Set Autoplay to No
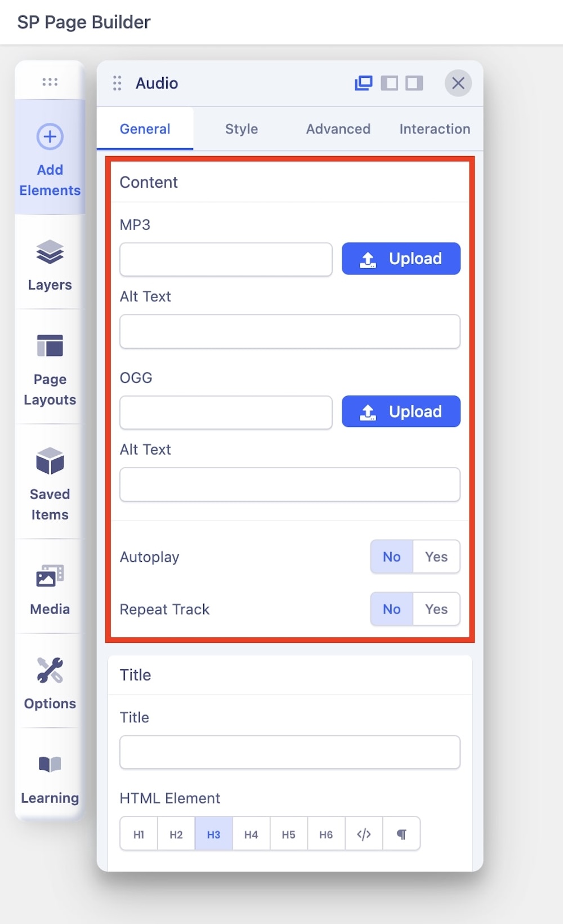 click(x=392, y=557)
